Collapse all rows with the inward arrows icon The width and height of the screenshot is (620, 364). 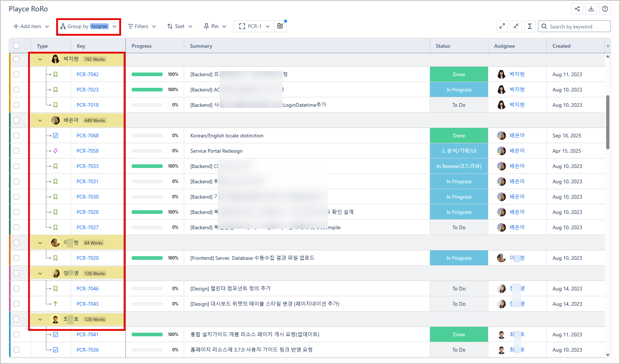tap(516, 26)
